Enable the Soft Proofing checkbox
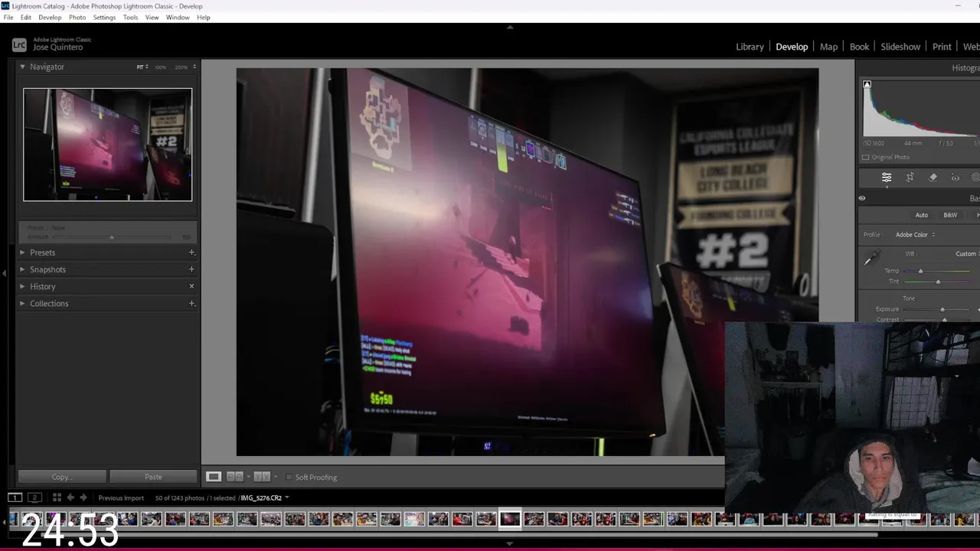 click(x=289, y=478)
